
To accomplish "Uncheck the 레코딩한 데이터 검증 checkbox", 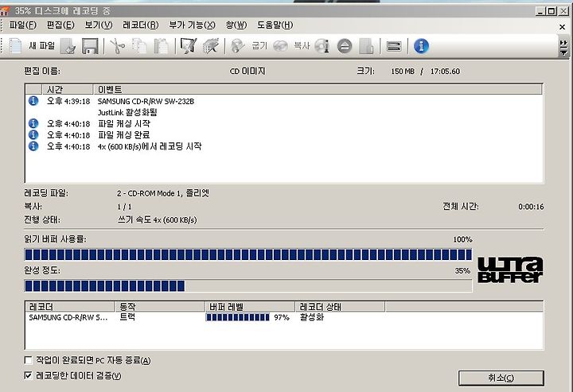I will point(28,375).
